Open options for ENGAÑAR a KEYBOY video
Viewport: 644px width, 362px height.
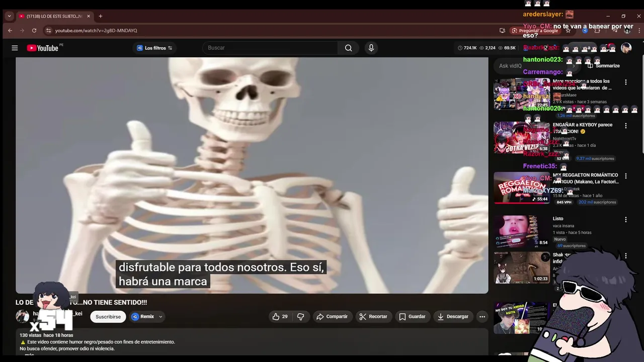(x=626, y=126)
